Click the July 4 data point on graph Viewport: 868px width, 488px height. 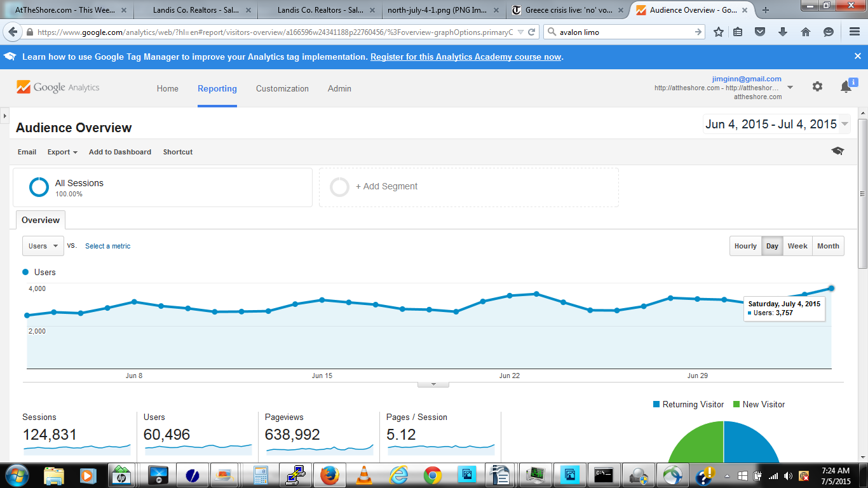tap(831, 288)
